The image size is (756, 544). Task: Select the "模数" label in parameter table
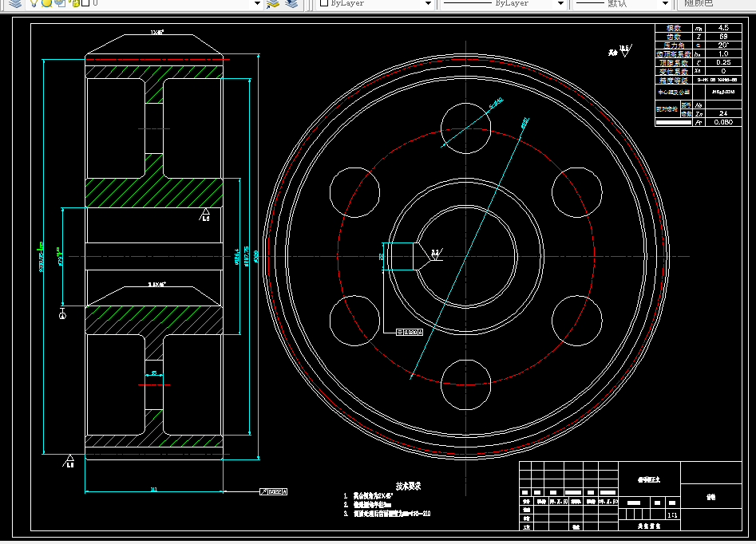(674, 28)
